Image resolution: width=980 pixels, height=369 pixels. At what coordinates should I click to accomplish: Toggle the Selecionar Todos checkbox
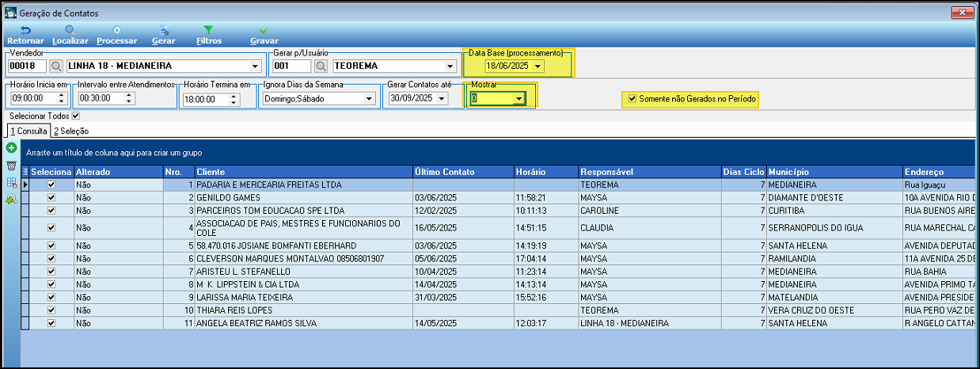point(76,116)
